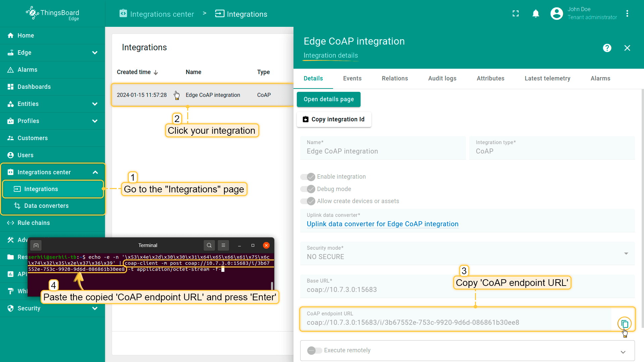Click the Base URL field
Screen dimensions: 644x362
[467, 286]
